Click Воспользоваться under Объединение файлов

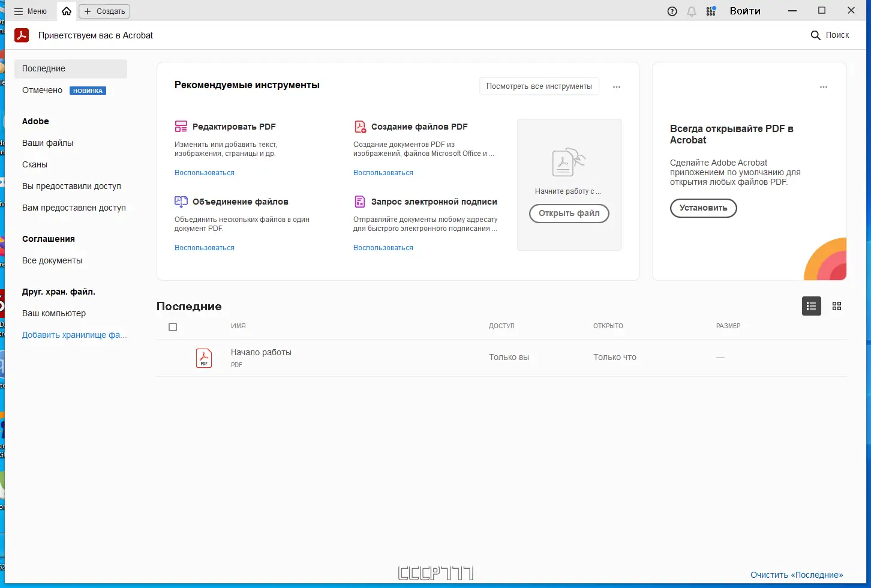205,248
